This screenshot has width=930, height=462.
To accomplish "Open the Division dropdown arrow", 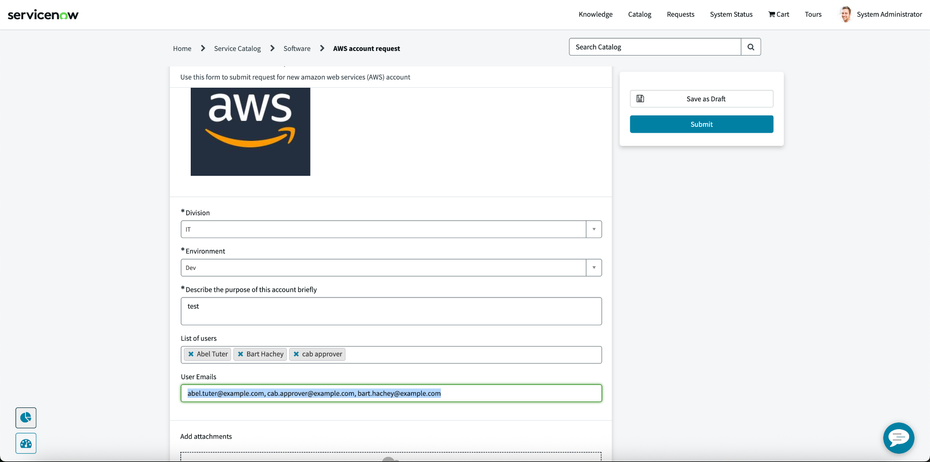I will pyautogui.click(x=594, y=229).
